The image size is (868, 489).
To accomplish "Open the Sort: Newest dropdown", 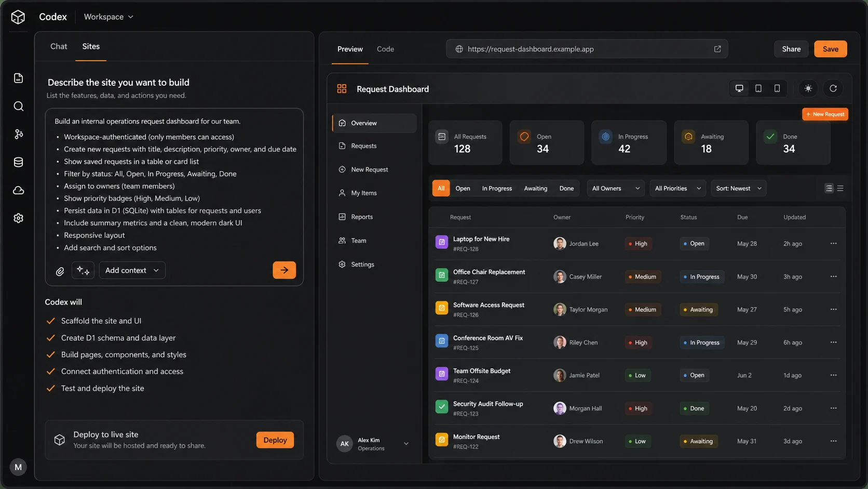I will click(739, 189).
